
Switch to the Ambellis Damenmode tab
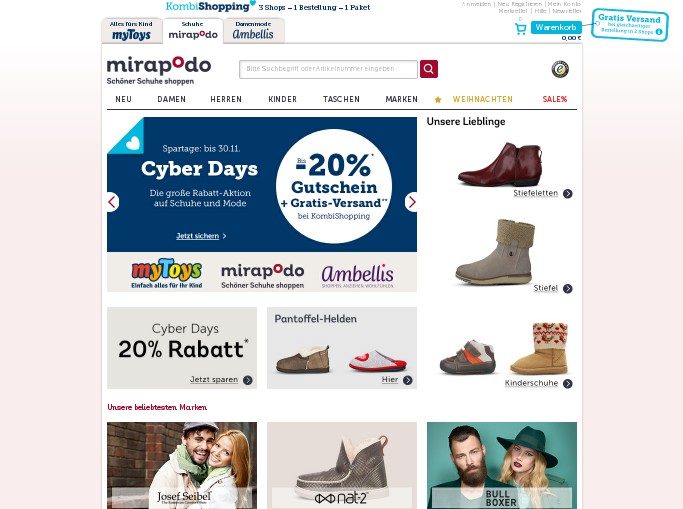point(254,30)
